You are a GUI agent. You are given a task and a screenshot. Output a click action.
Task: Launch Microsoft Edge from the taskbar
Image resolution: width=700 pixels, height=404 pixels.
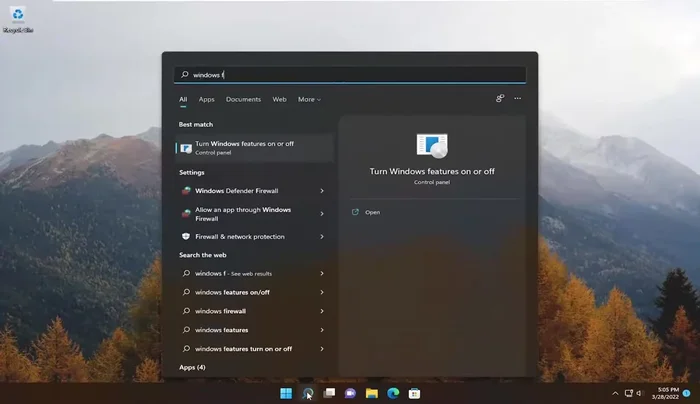pos(393,393)
